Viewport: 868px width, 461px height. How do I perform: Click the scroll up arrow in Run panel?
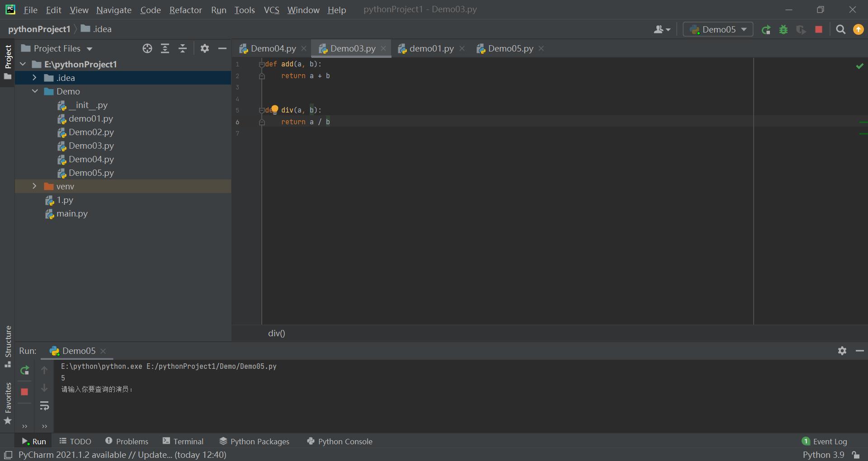[x=44, y=370]
